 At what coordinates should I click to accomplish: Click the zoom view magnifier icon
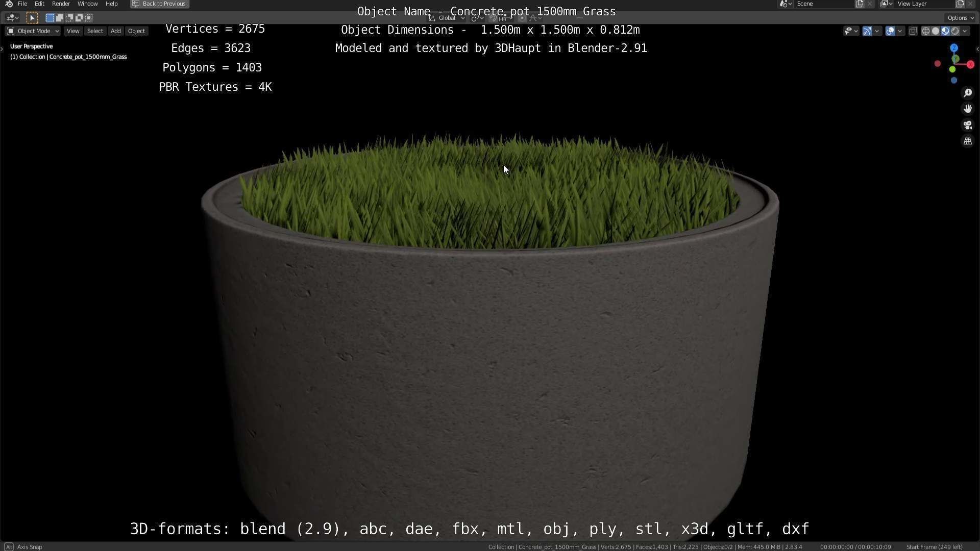tap(968, 93)
